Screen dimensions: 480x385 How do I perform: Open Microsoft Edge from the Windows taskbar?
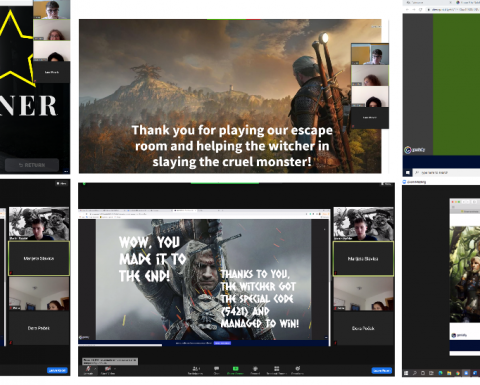click(x=440, y=373)
